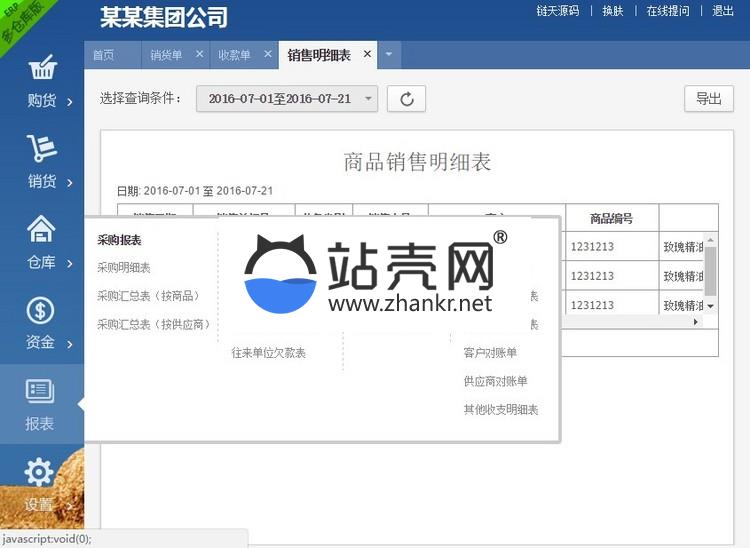
Task: Click the 导出 export button
Action: 708,99
